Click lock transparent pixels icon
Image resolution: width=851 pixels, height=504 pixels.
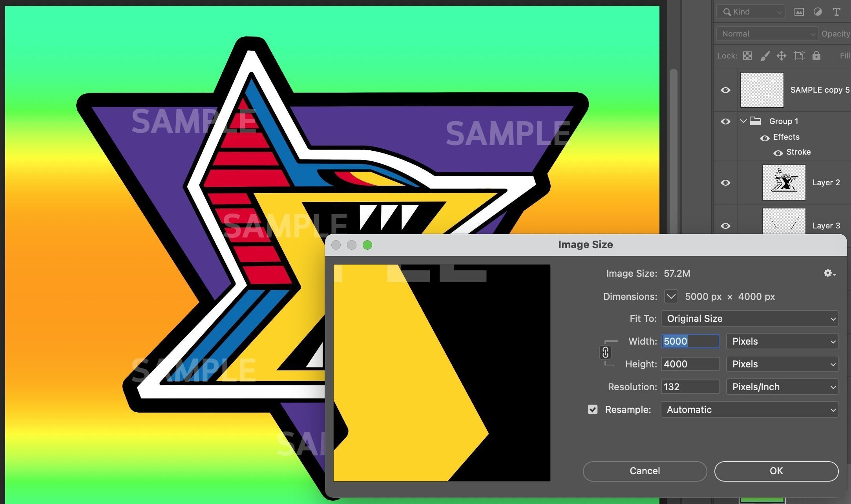(x=747, y=56)
